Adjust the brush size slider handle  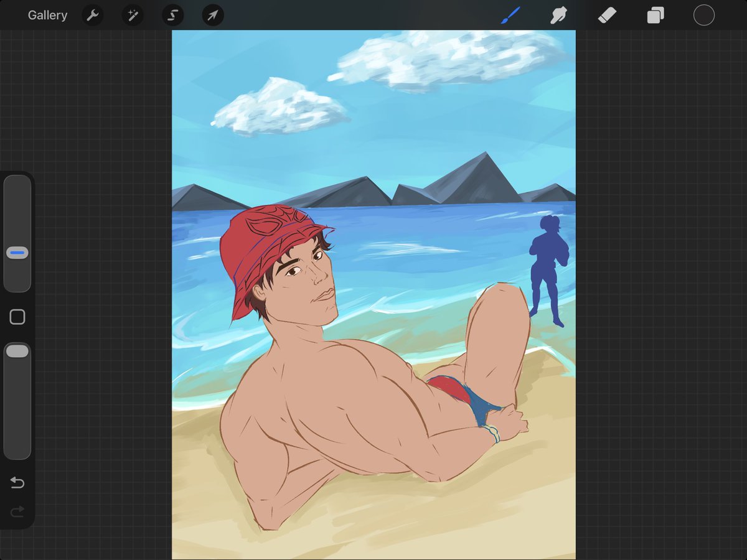[17, 253]
